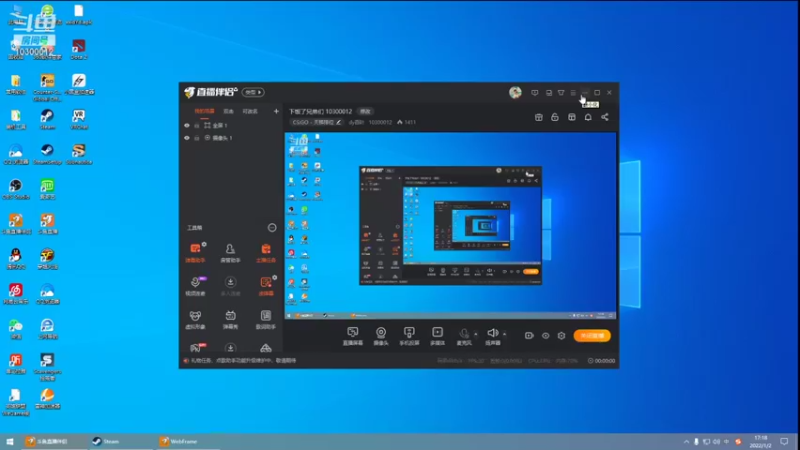Click the unlock padlock icon above the preview
Image resolution: width=800 pixels, height=450 pixels.
click(x=555, y=117)
